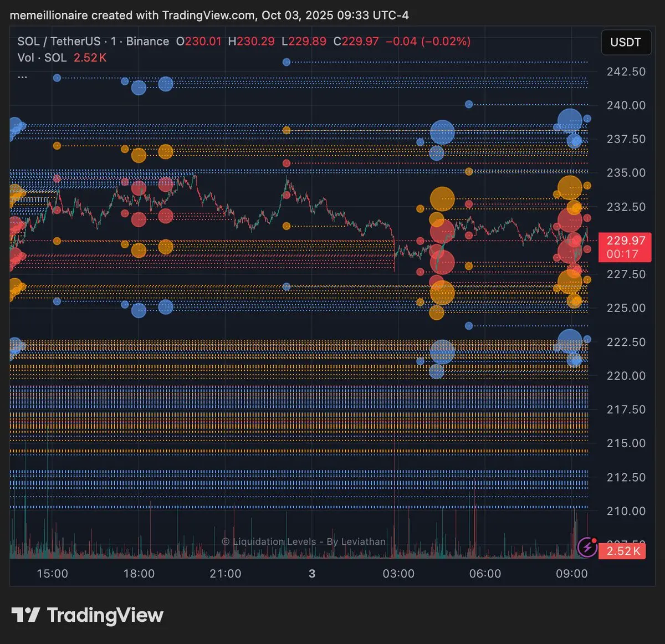
Task: Click the 220.00 price axis label
Action: [626, 376]
